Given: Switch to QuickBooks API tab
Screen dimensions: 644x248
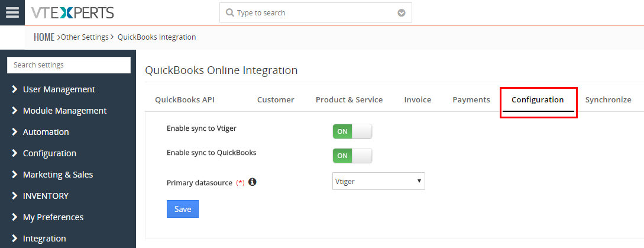Looking at the screenshot, I should coord(185,99).
